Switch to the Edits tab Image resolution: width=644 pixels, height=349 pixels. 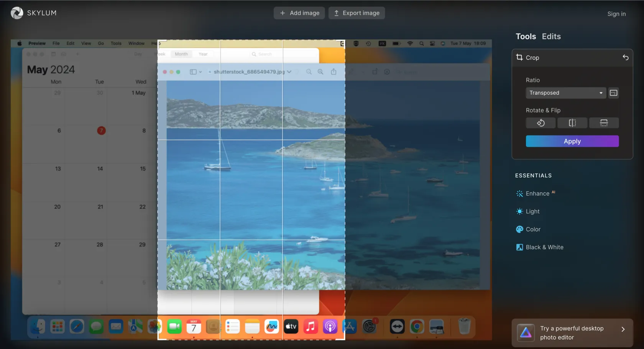(551, 36)
